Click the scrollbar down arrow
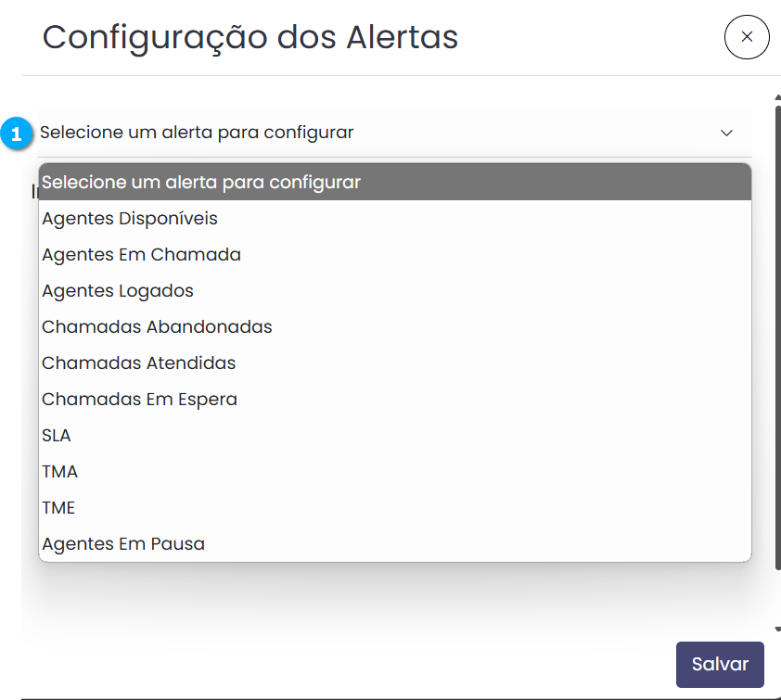The width and height of the screenshot is (781, 700). pyautogui.click(x=776, y=628)
